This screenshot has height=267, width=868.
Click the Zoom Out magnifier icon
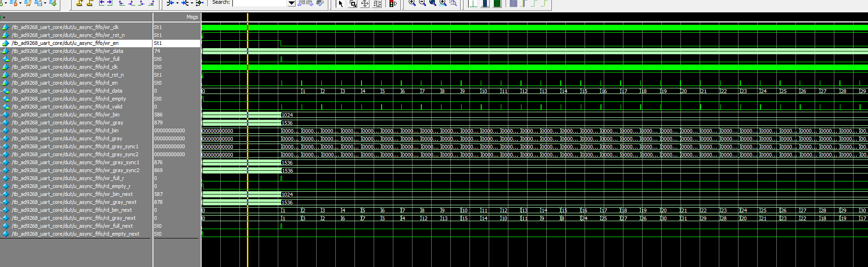422,3
